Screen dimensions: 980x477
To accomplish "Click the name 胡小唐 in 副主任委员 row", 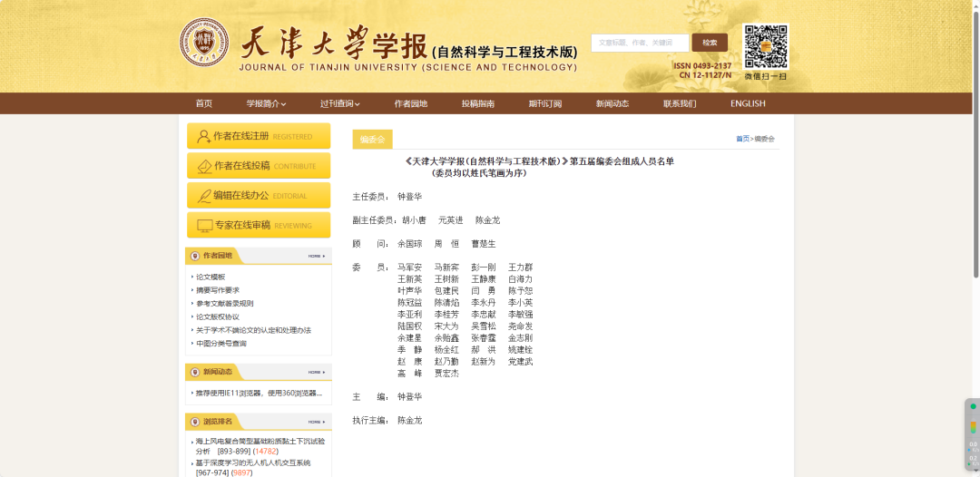I will pyautogui.click(x=415, y=219).
